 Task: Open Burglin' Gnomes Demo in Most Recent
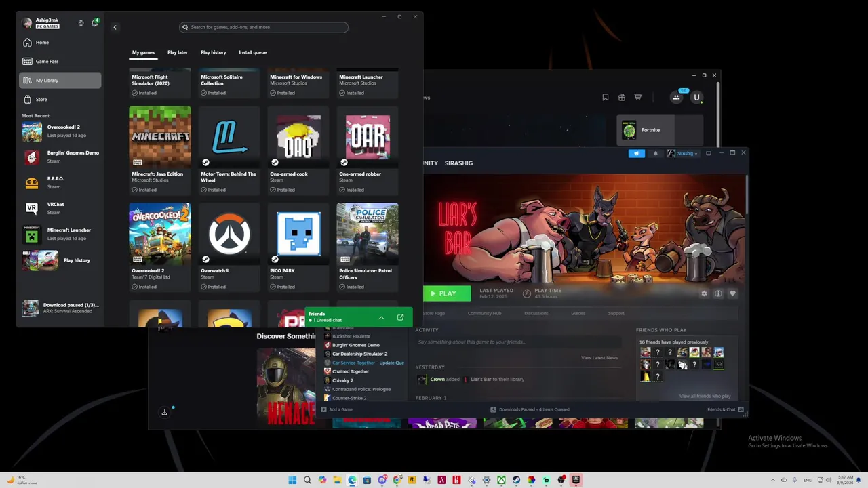(61, 157)
